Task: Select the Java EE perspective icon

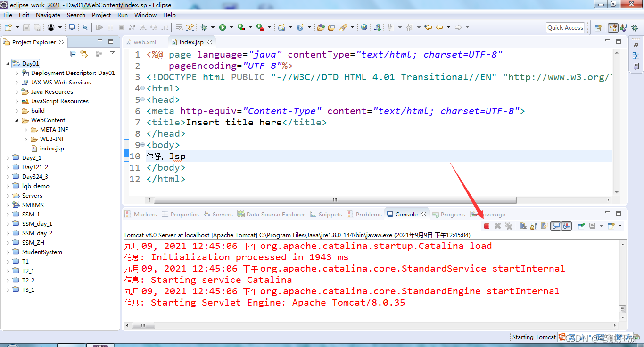Action: coord(613,28)
